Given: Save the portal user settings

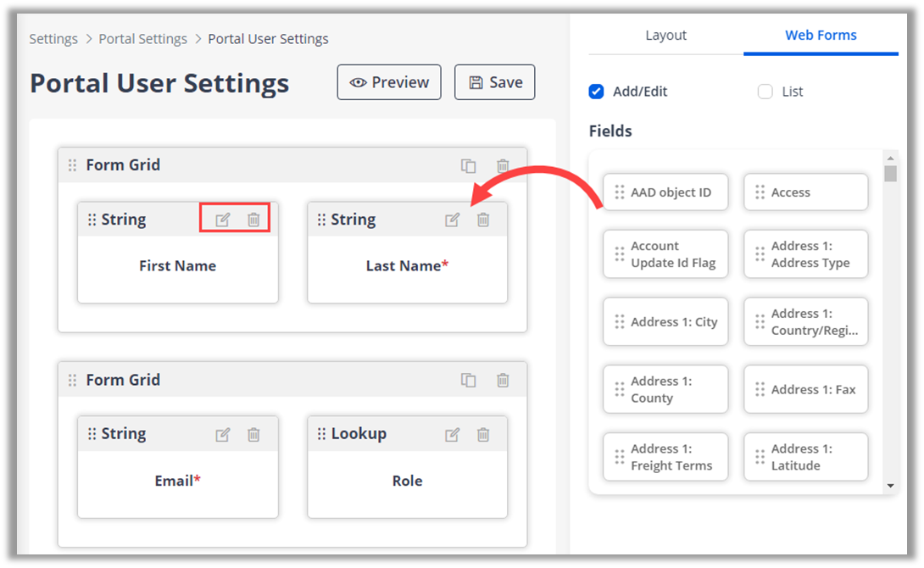Looking at the screenshot, I should 494,82.
